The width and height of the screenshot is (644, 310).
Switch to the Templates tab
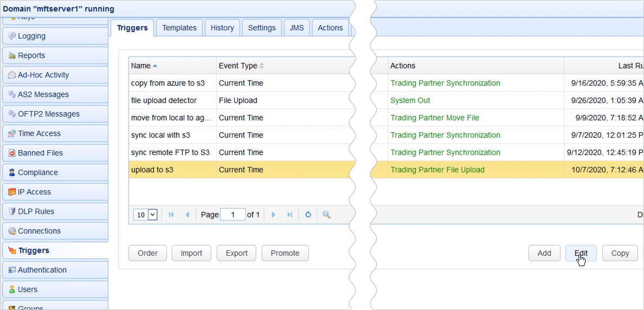point(179,28)
